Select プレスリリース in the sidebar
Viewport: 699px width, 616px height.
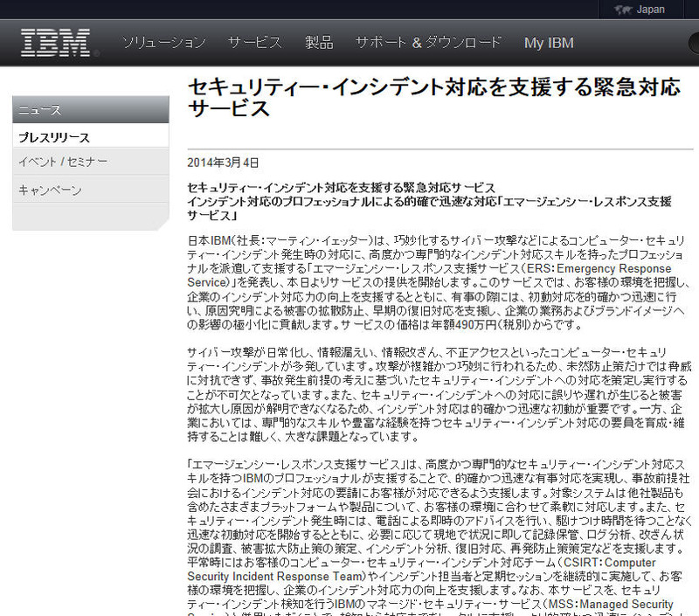click(54, 137)
